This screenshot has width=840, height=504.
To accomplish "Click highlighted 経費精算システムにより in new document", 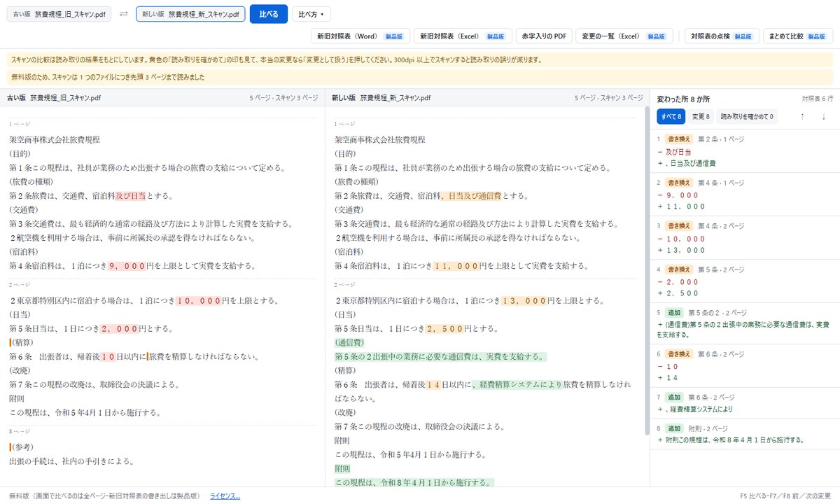I will pos(517,385).
